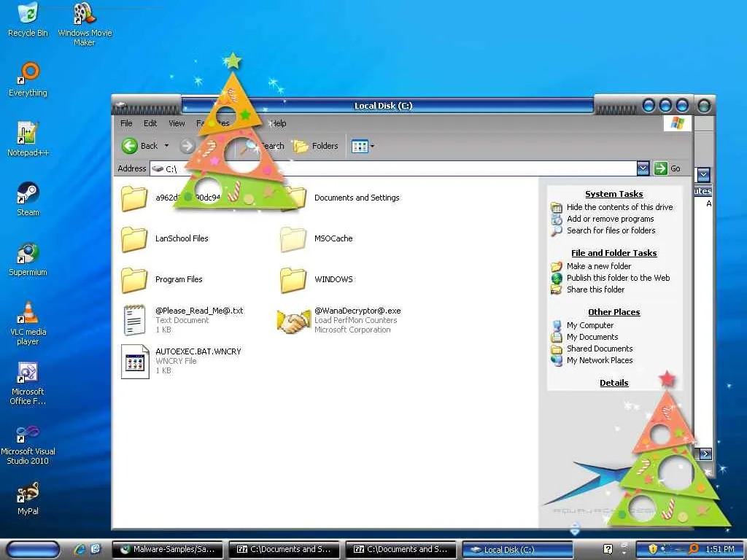Click the green Back arrow button
The image size is (747, 560).
pos(130,146)
